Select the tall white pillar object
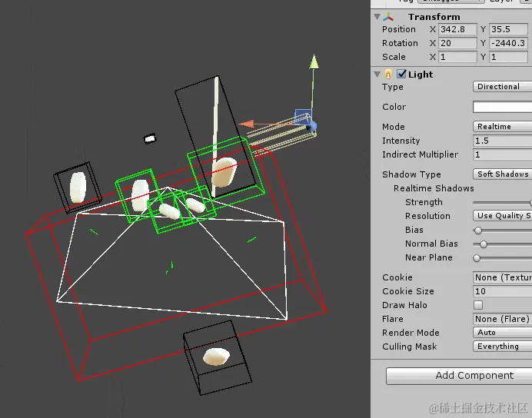Screen dimensions: 532x418 [x=215, y=136]
